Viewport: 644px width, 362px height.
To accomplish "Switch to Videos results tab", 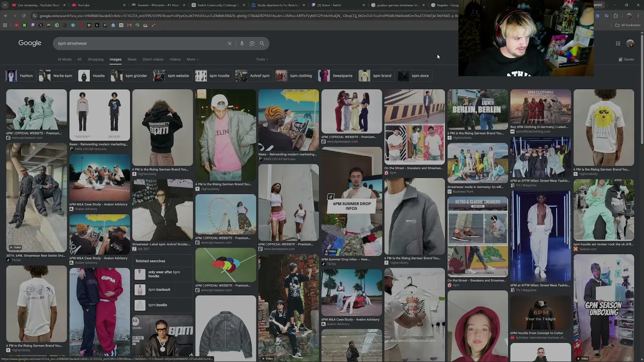I will 175,59.
